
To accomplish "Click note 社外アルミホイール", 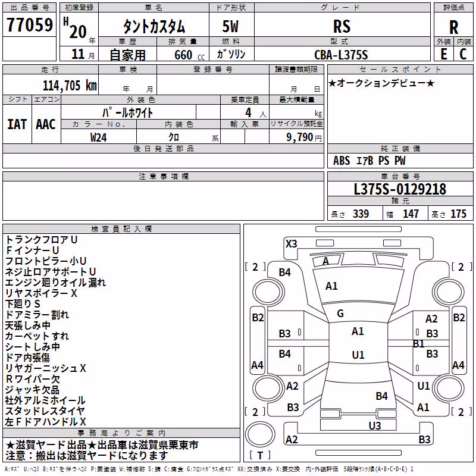I will [45, 400].
